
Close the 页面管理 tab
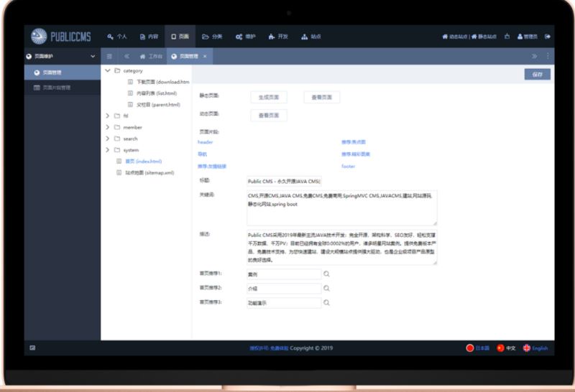point(205,56)
